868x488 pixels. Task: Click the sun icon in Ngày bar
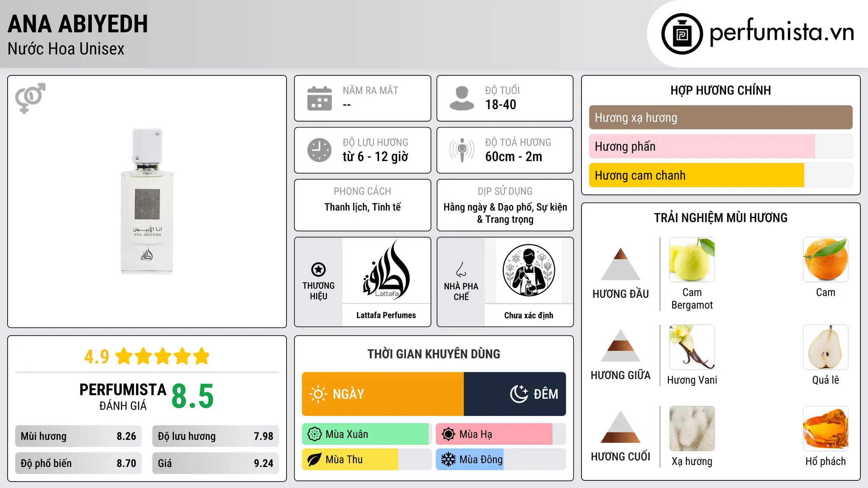tap(318, 394)
